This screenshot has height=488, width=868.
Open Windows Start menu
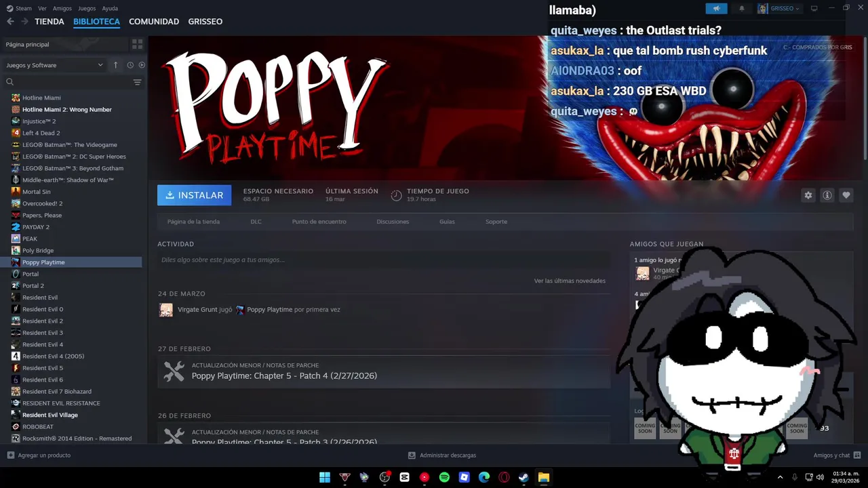click(325, 477)
